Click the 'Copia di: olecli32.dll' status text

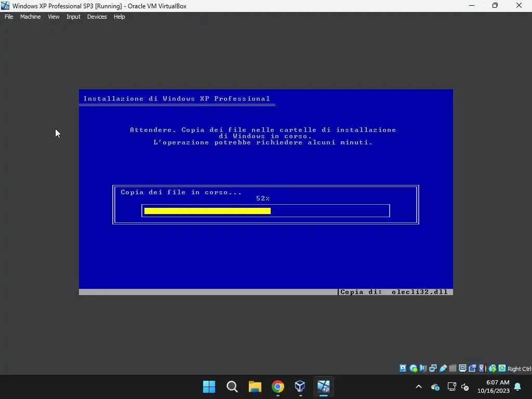tap(394, 292)
